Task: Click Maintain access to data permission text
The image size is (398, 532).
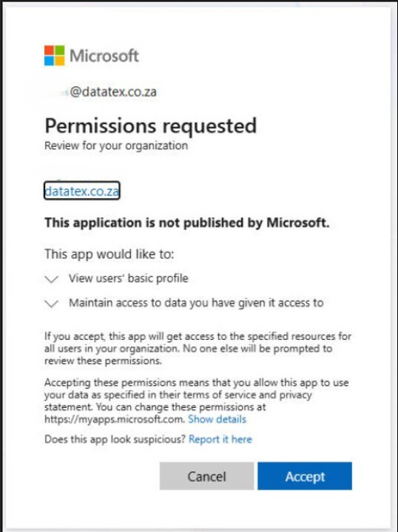Action: point(196,303)
